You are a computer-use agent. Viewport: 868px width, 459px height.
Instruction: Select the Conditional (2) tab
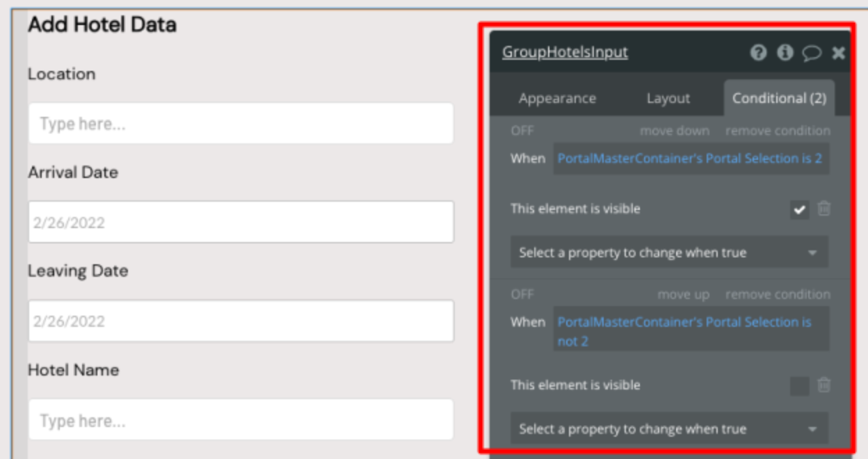click(779, 99)
